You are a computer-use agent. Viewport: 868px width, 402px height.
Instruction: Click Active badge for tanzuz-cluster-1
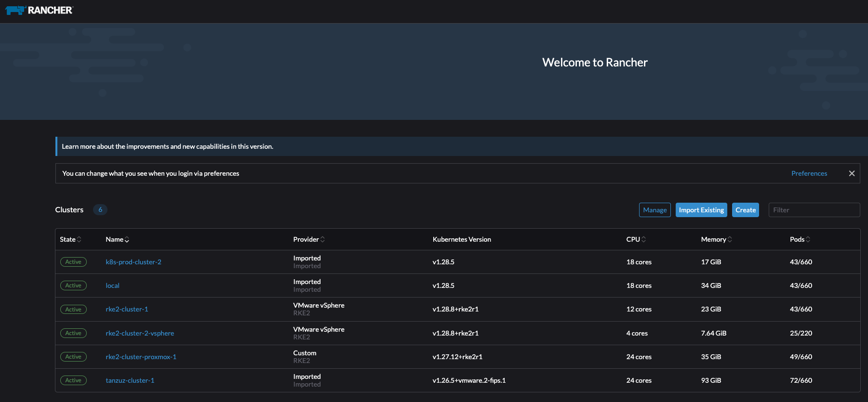coord(73,380)
